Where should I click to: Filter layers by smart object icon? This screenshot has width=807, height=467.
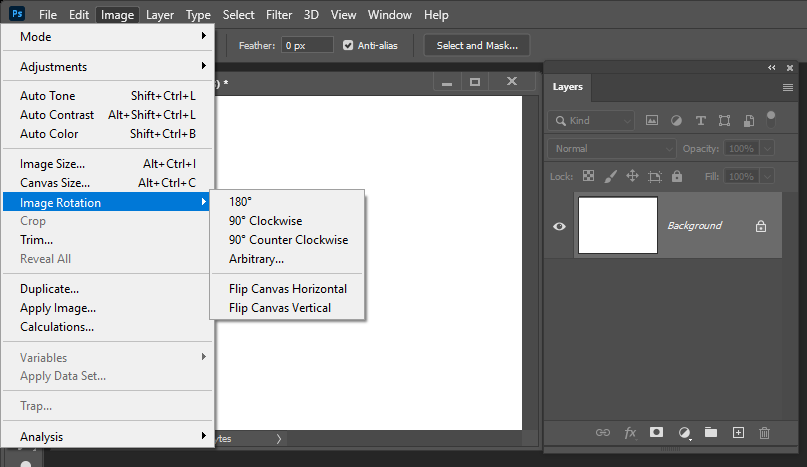click(x=749, y=120)
